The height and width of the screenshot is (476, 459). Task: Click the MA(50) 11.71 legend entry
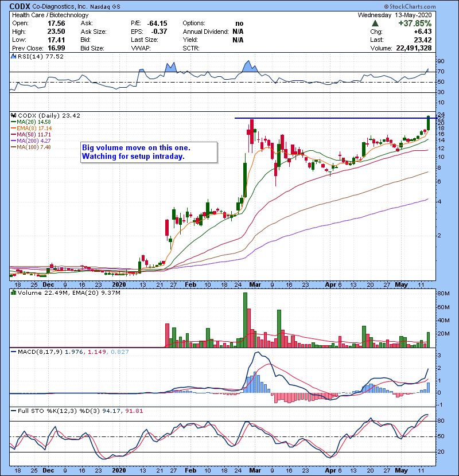click(x=31, y=134)
